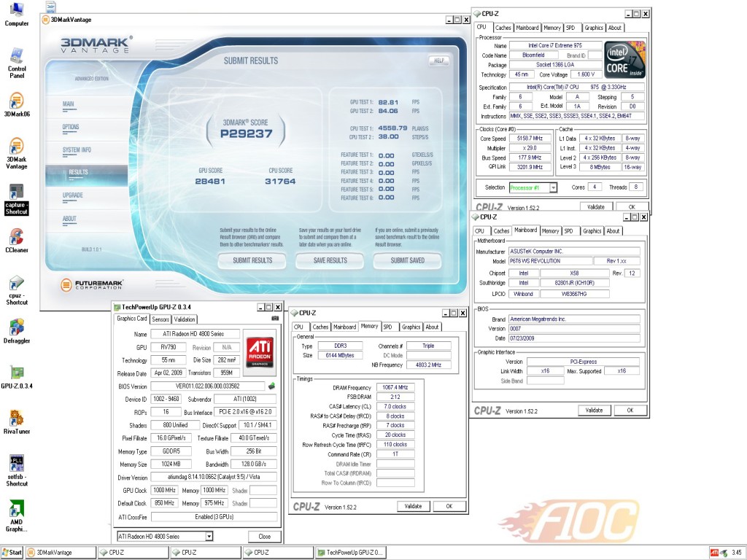Click Validate in the motherboard CPU-Z window

[x=594, y=411]
